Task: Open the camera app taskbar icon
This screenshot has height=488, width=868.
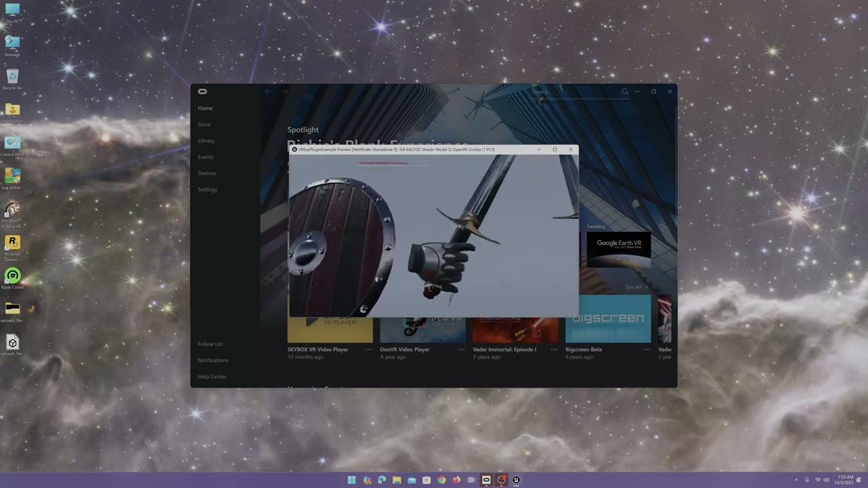Action: (471, 480)
